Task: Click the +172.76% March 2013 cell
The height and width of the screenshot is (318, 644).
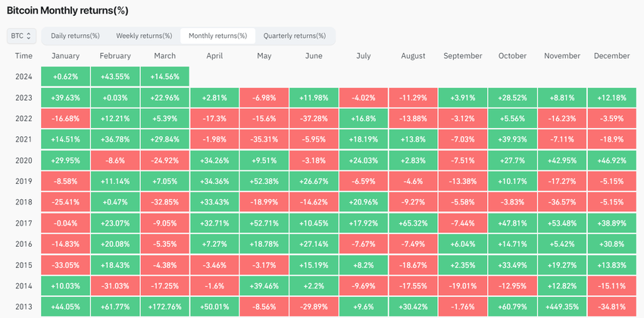Action: (164, 307)
